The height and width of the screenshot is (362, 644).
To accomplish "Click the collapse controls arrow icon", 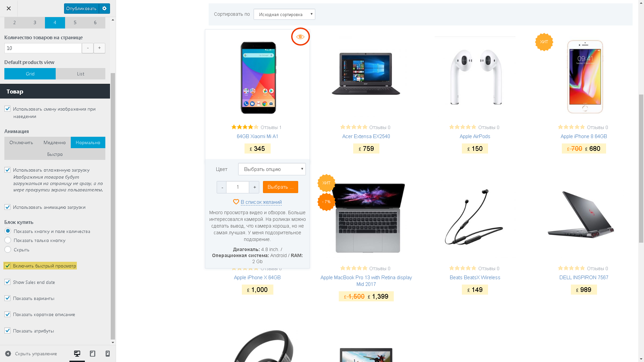I will (x=8, y=354).
